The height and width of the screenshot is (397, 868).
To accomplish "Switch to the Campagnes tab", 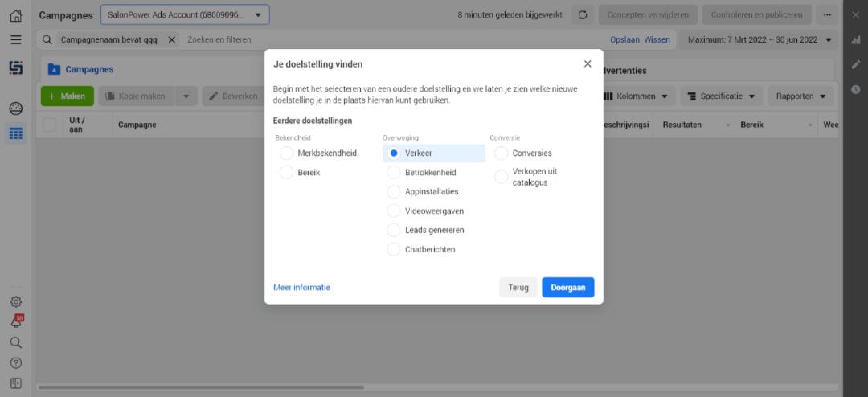I will pyautogui.click(x=89, y=69).
